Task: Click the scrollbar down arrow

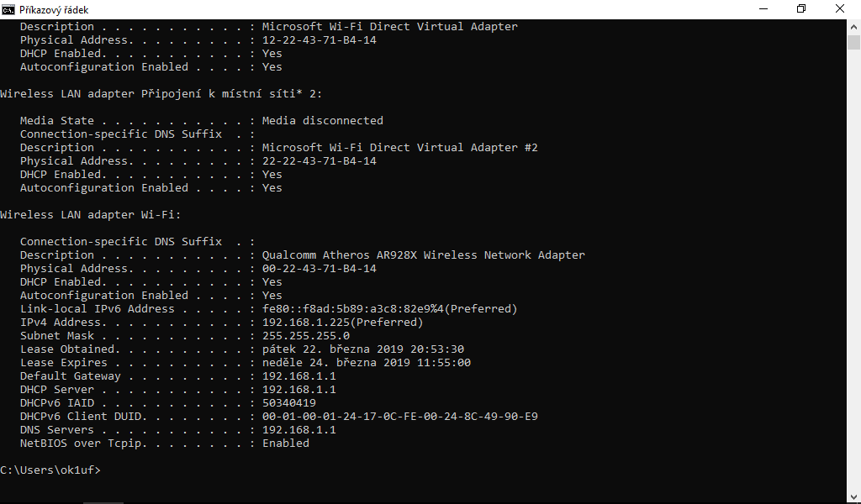Action: point(853,496)
